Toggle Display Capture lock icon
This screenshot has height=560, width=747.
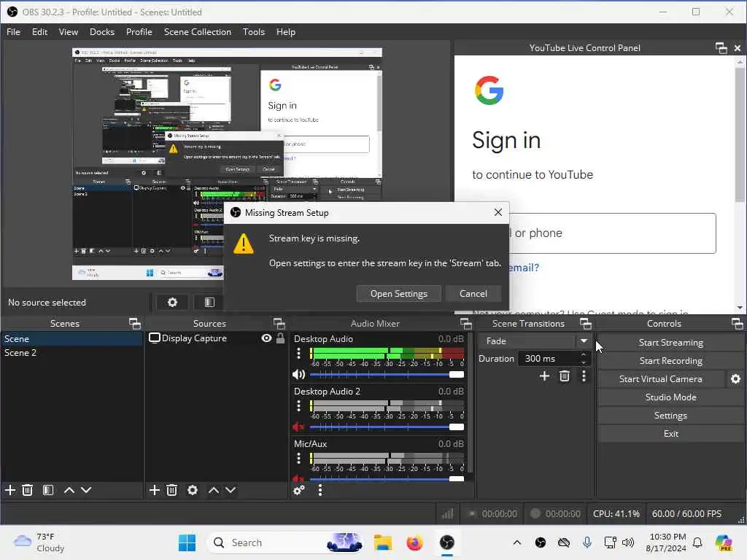coord(281,338)
